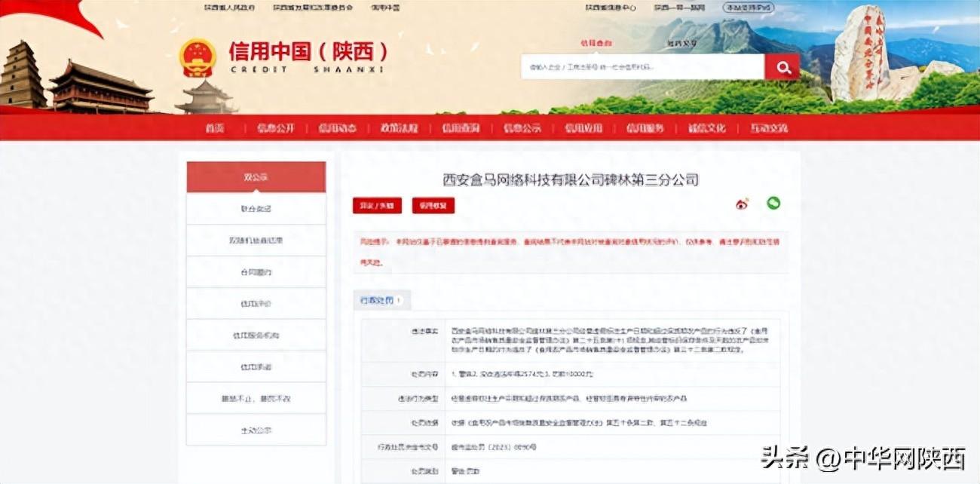This screenshot has width=980, height=484.
Task: Click the red 信用修复 button
Action: tap(433, 205)
